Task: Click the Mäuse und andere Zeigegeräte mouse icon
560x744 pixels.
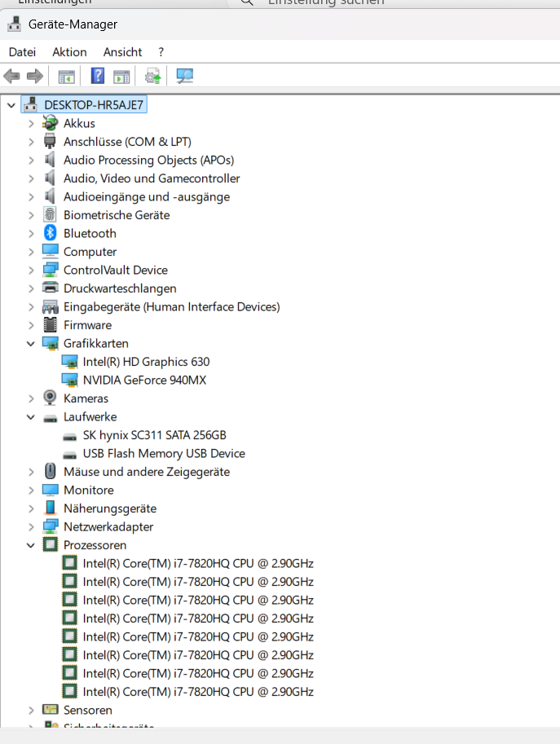Action: tap(50, 471)
